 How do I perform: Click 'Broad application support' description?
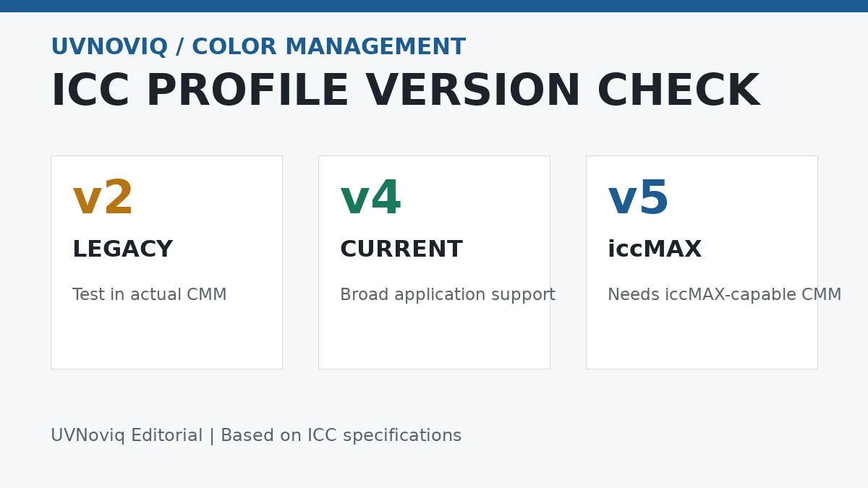[448, 295]
